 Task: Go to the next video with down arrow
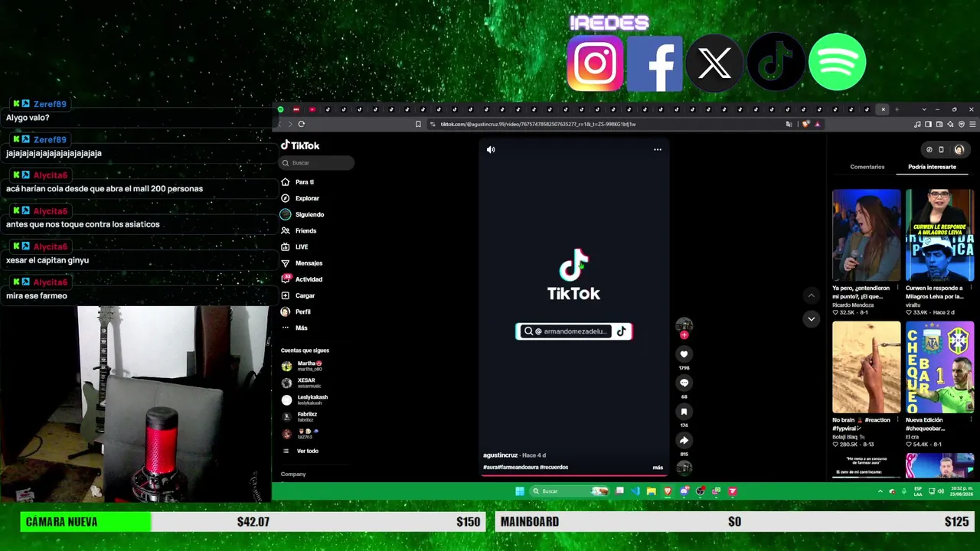tap(811, 318)
